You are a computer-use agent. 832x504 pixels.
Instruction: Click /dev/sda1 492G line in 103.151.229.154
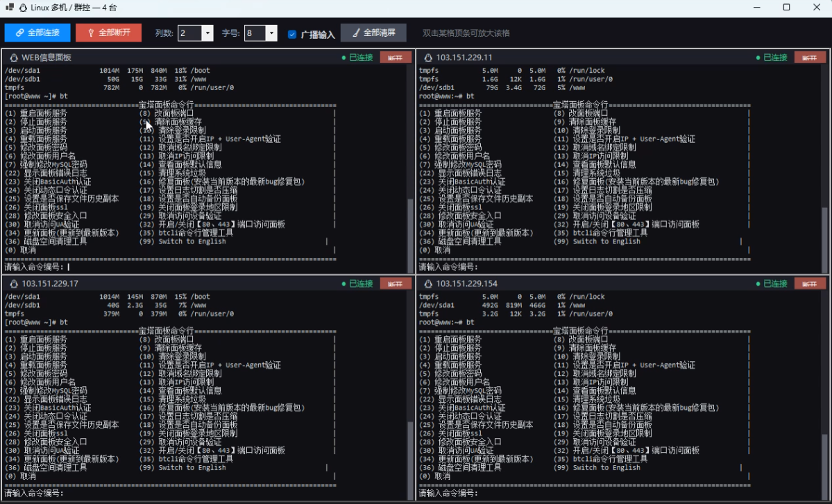point(502,305)
